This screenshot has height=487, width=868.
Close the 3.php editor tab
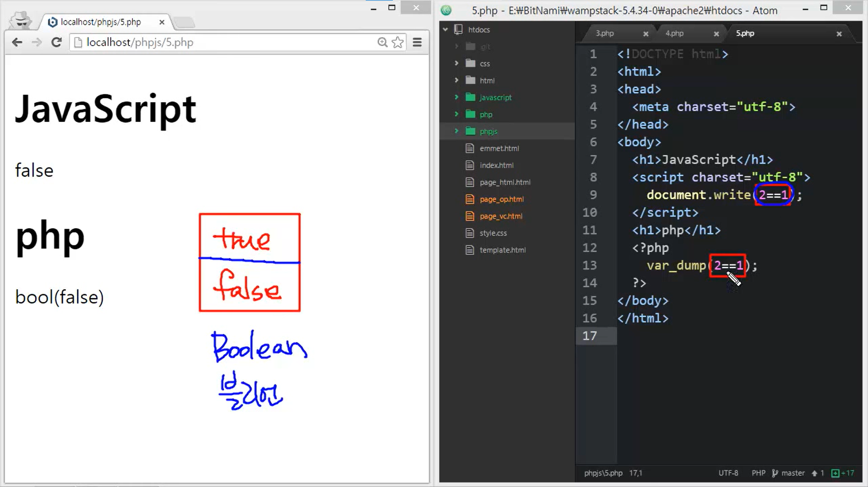click(646, 34)
